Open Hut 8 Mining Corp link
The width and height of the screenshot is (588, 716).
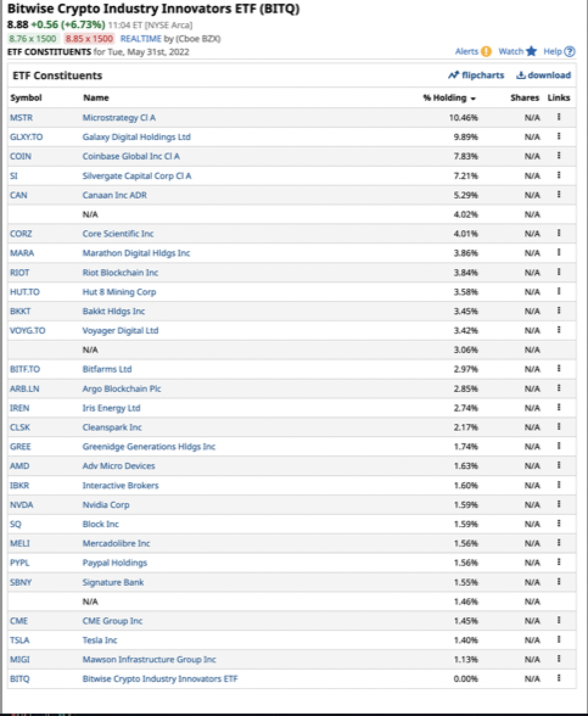pyautogui.click(x=119, y=292)
